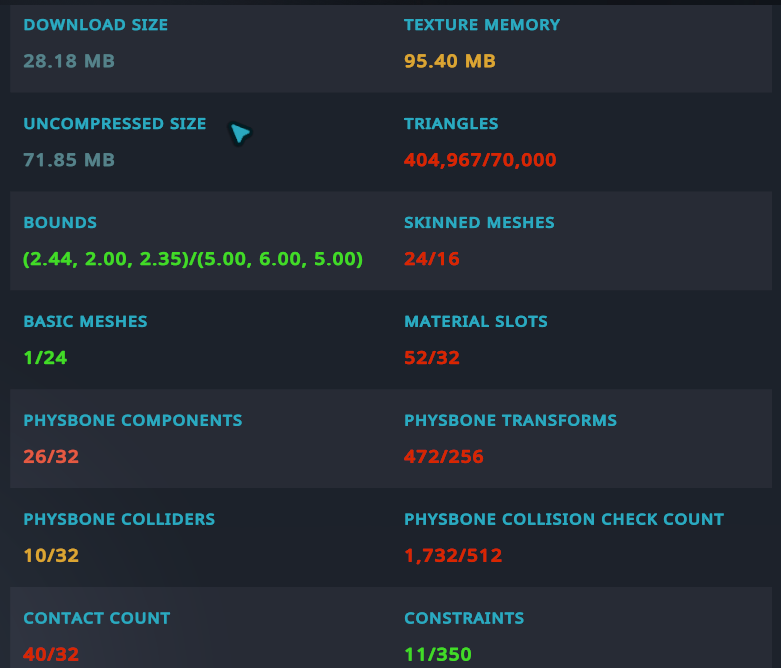Select the green bounds dimensions value
Viewport: 781px width, 668px height.
[x=193, y=259]
